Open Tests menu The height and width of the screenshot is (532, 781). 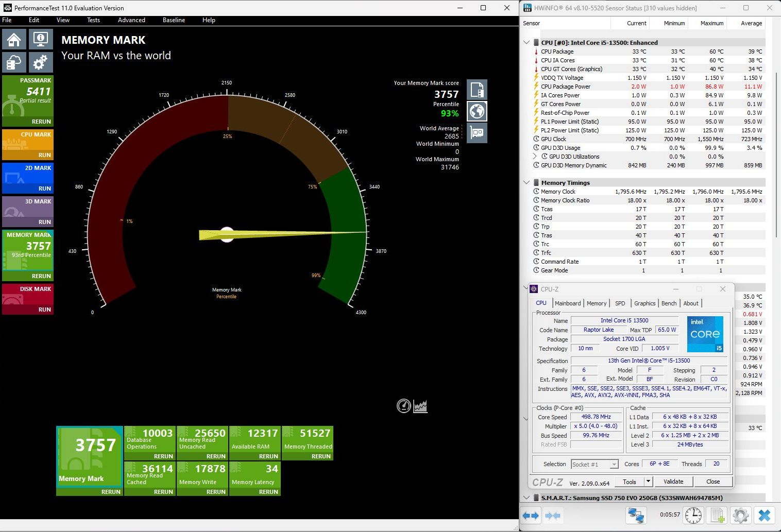(x=93, y=20)
